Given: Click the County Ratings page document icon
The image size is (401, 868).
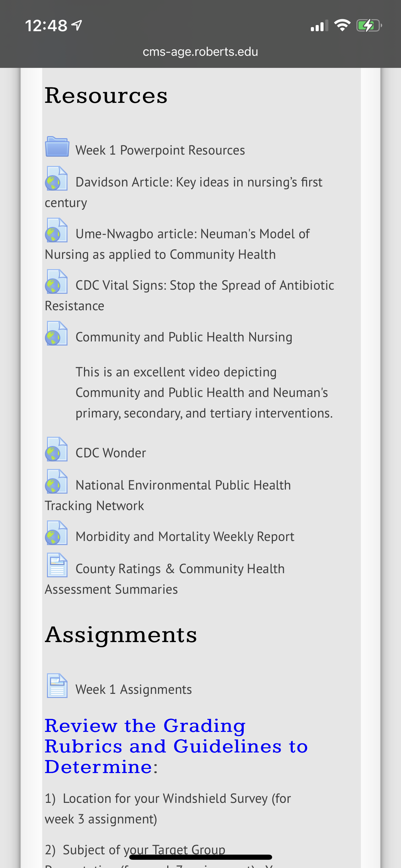Looking at the screenshot, I should point(57,565).
